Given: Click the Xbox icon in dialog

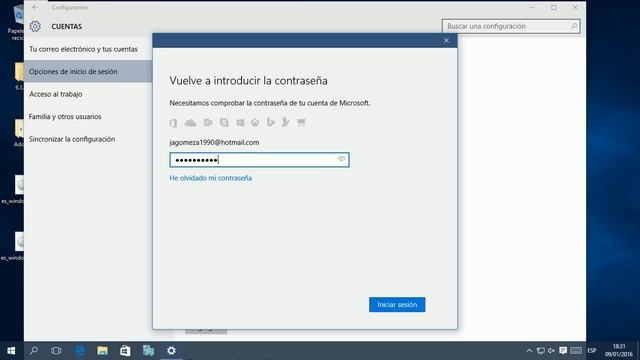Looking at the screenshot, I should 255,122.
